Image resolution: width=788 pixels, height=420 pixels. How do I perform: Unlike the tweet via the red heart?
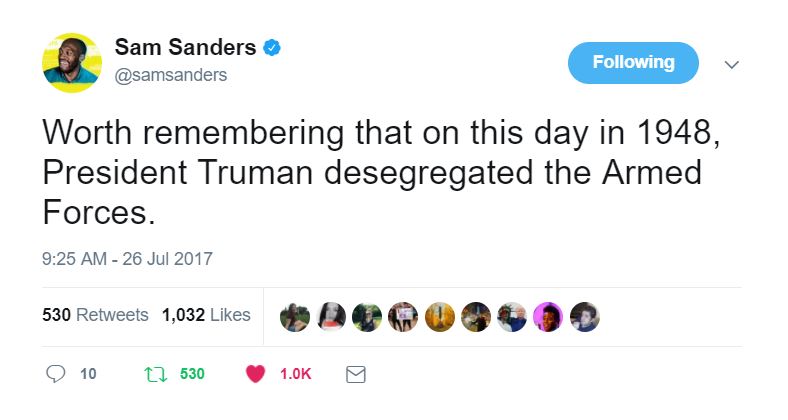tap(255, 374)
